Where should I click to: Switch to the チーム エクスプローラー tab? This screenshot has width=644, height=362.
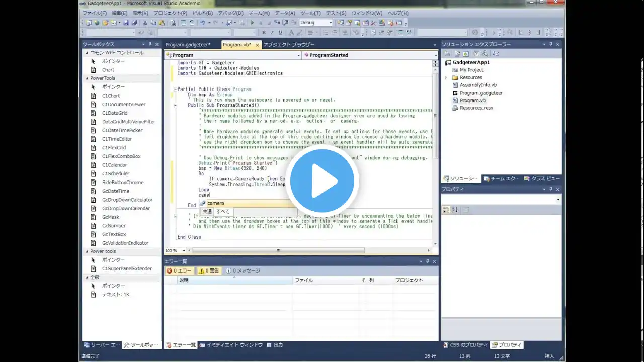[x=501, y=178]
